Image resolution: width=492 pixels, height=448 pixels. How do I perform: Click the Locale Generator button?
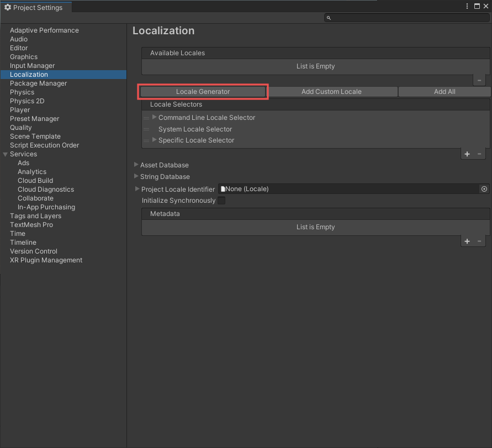coord(203,91)
